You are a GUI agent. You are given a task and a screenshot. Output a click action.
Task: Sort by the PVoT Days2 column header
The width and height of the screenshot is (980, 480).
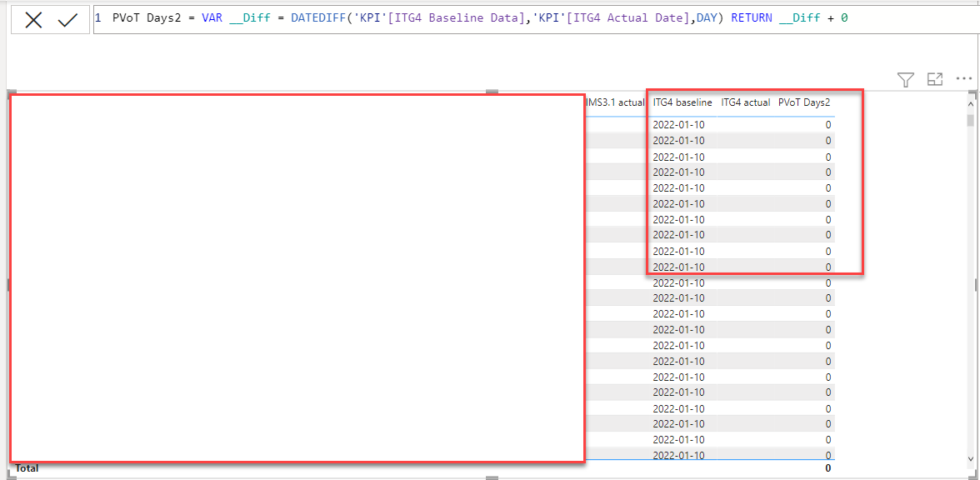click(x=803, y=102)
